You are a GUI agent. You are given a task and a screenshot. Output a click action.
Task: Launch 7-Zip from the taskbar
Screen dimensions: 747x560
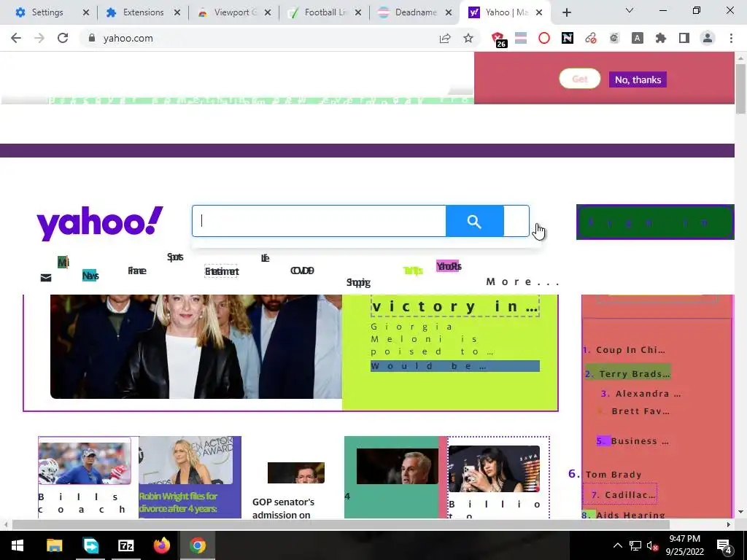tap(125, 545)
